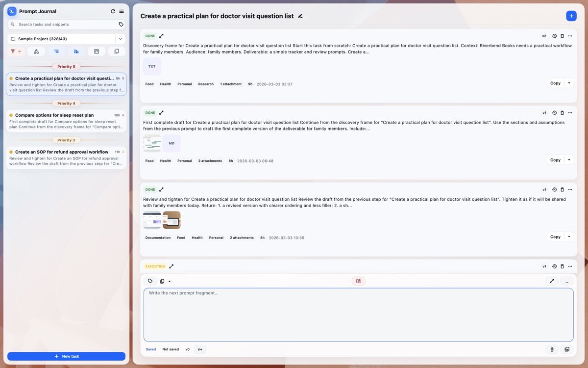Click the Documentation tag on third card
This screenshot has height=368, width=588.
coord(158,237)
